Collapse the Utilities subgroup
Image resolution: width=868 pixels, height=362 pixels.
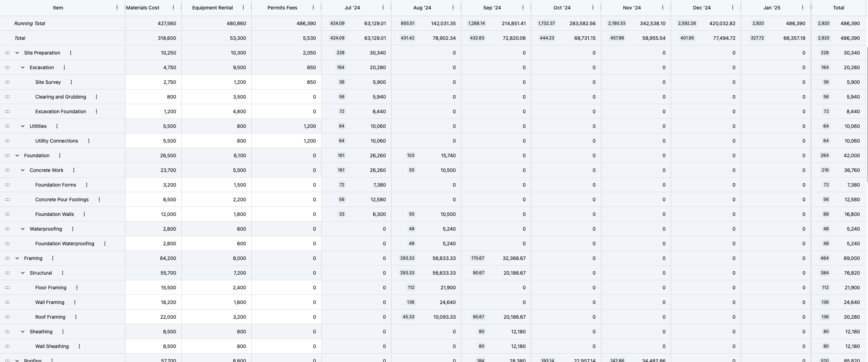click(x=23, y=126)
